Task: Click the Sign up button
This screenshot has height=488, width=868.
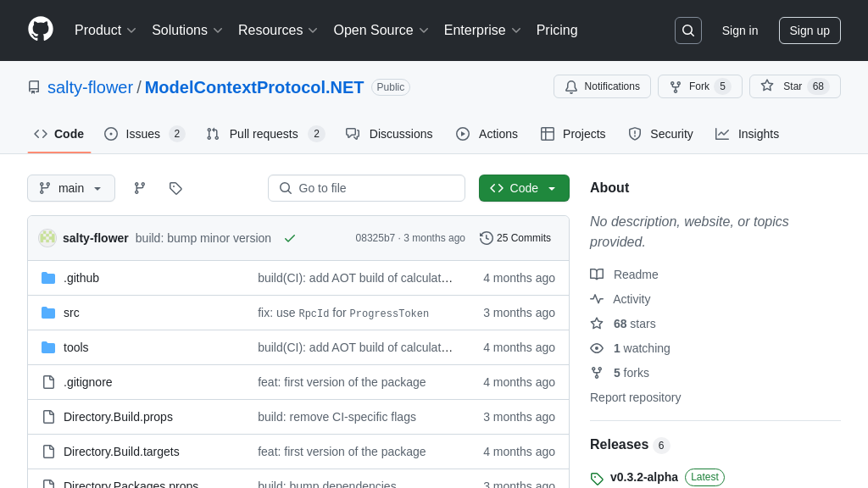Action: click(x=810, y=30)
